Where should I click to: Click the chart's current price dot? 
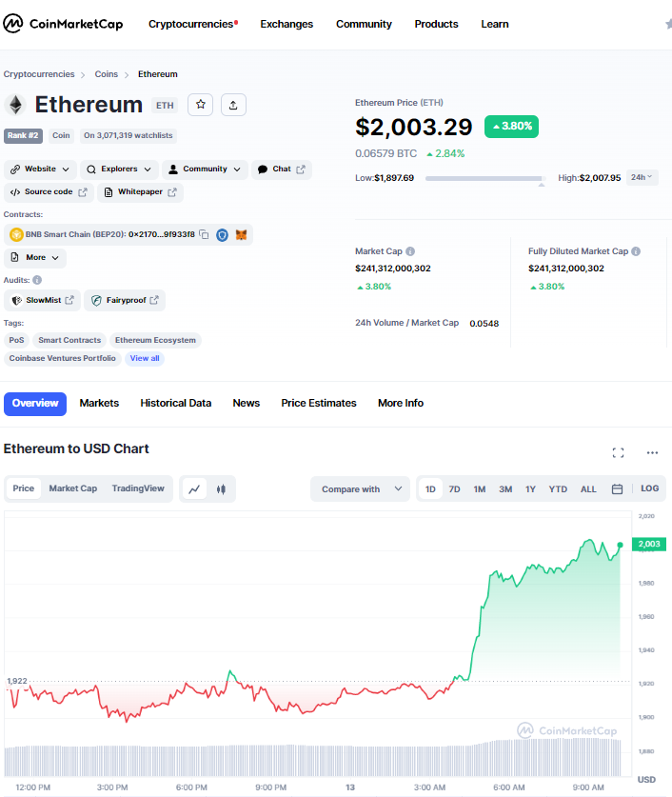click(x=621, y=545)
